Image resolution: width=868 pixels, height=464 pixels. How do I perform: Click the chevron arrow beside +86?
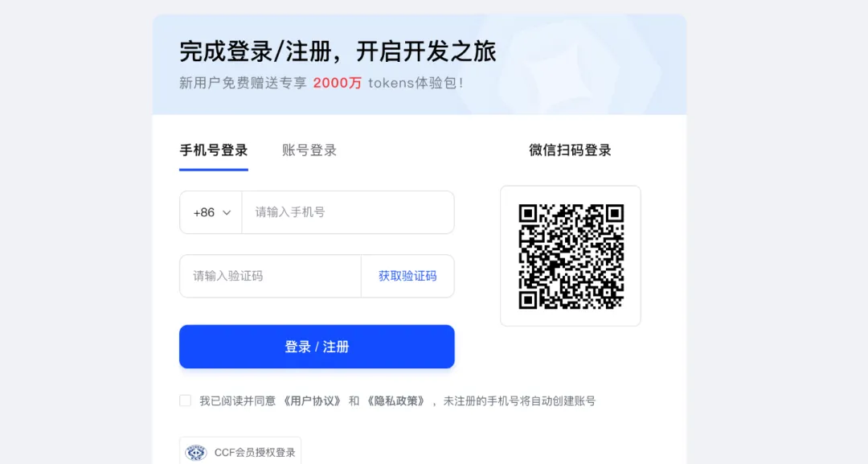[x=227, y=212]
